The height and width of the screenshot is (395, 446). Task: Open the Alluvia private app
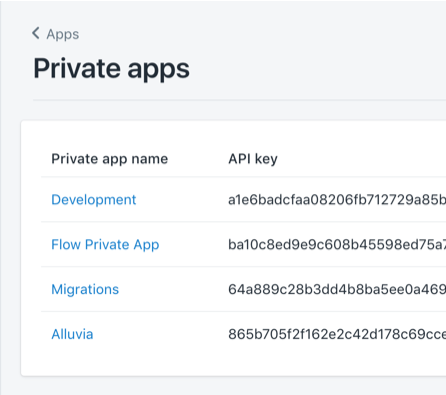(x=72, y=334)
